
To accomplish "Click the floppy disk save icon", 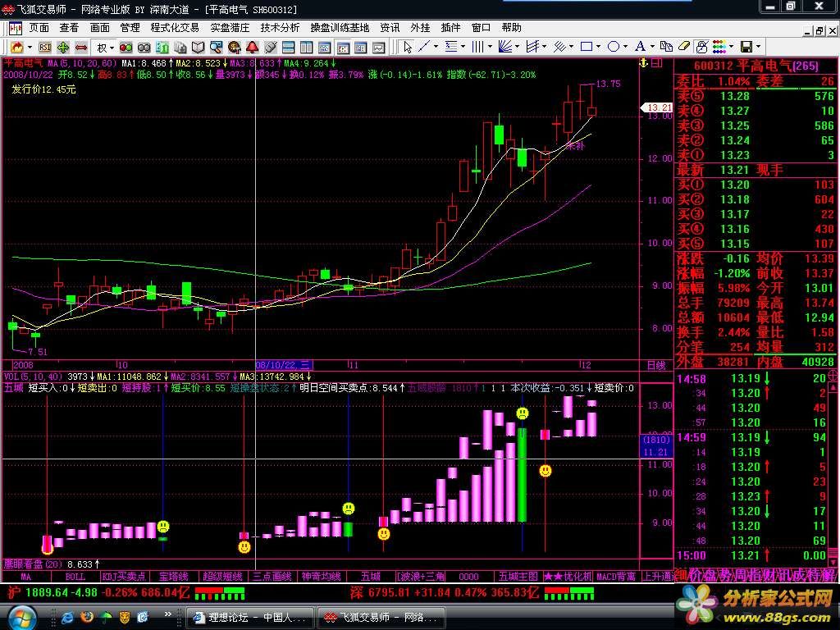I will coord(746,47).
